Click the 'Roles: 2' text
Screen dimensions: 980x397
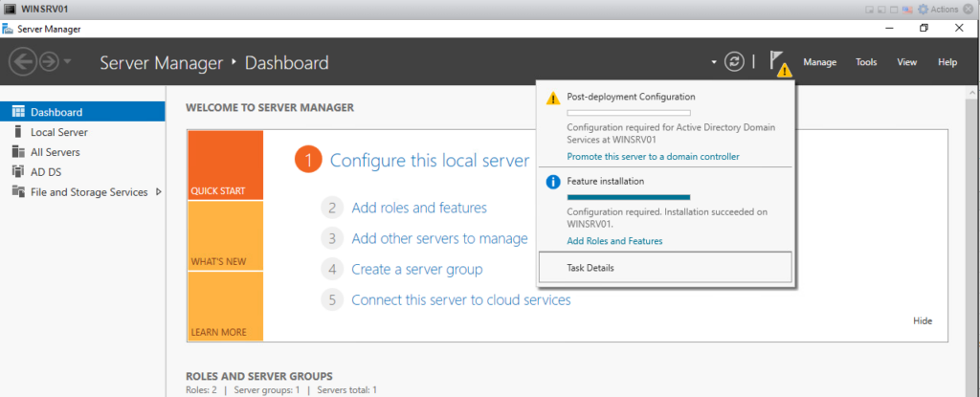tap(202, 390)
